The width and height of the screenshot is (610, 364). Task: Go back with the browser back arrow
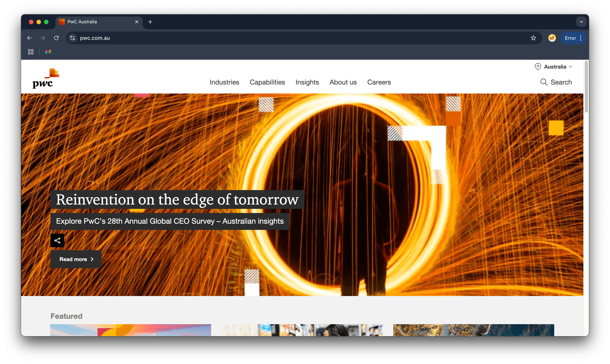(x=29, y=38)
